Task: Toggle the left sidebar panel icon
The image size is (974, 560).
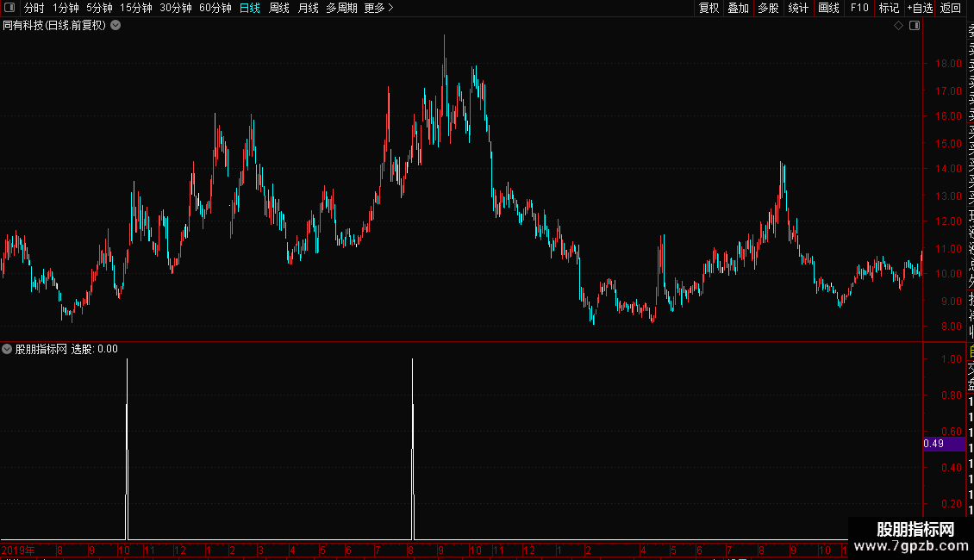Action: pos(9,8)
